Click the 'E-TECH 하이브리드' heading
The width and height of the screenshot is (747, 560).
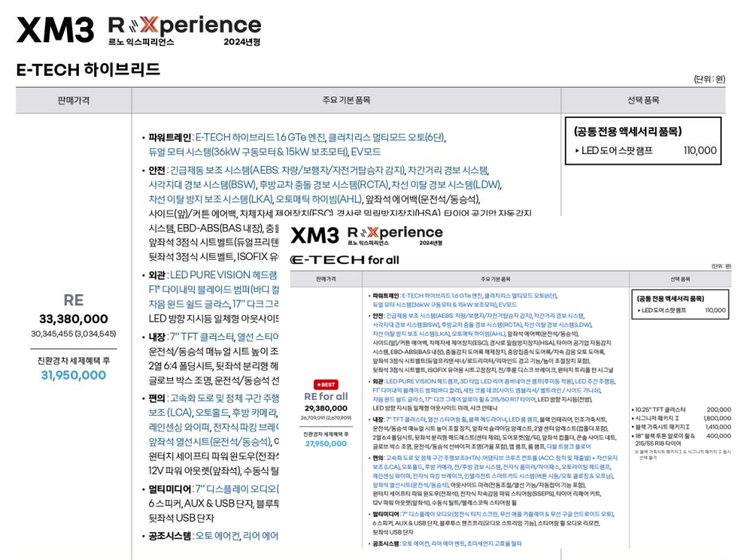[88, 70]
